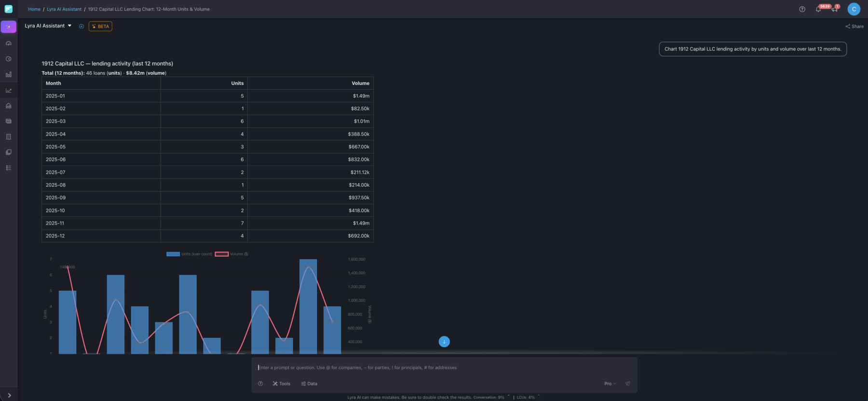The image size is (868, 401).
Task: Open the Lyra AI Assistant dropdown
Action: coord(48,26)
